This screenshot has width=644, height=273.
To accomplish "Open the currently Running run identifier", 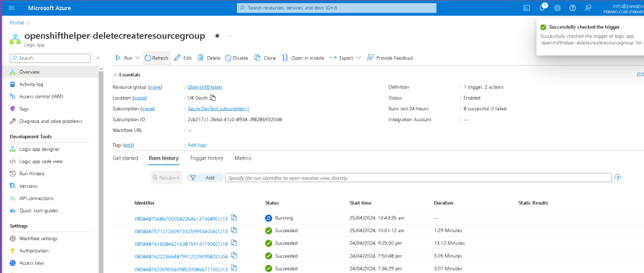I will (181, 219).
